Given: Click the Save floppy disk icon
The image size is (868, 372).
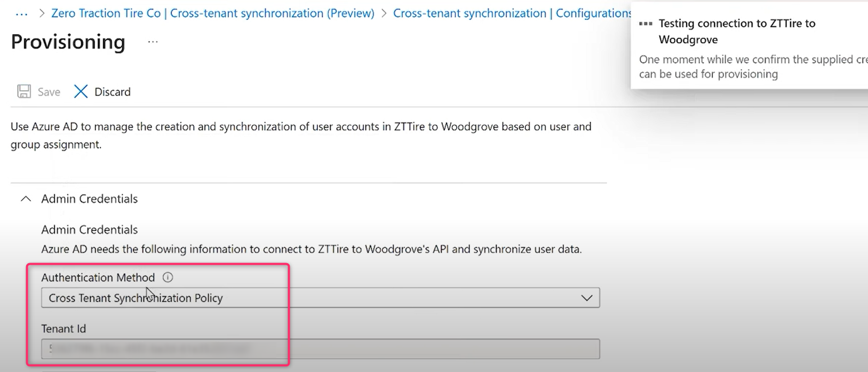Looking at the screenshot, I should [24, 91].
